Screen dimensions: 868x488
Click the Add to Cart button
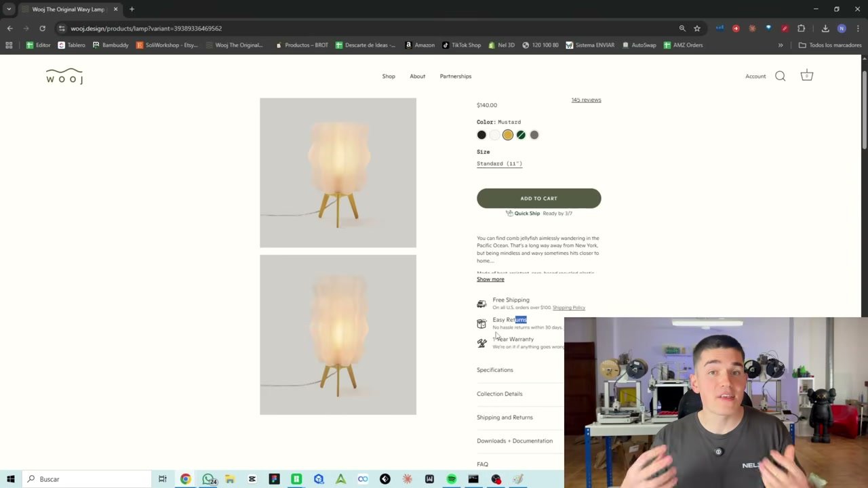pyautogui.click(x=538, y=199)
